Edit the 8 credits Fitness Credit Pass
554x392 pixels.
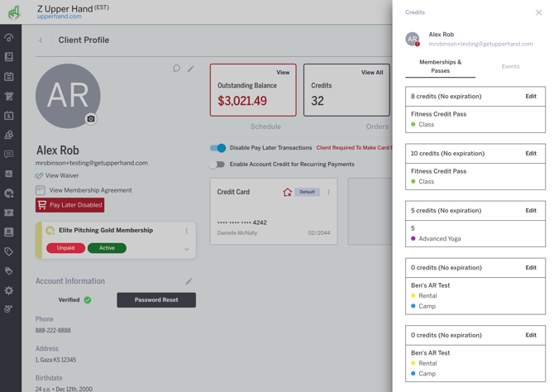[531, 96]
